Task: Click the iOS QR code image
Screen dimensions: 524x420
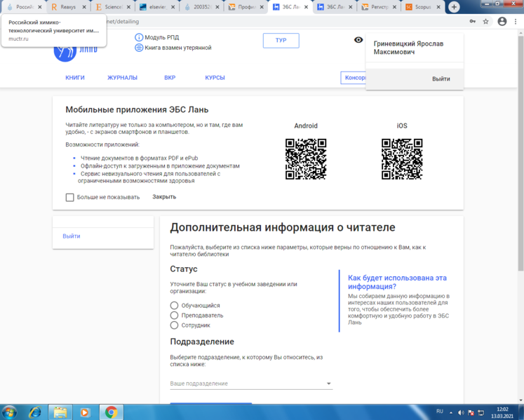Action: coord(402,159)
